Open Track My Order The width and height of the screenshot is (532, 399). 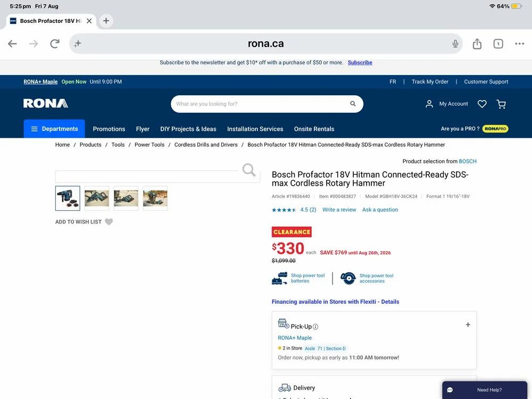(x=430, y=82)
